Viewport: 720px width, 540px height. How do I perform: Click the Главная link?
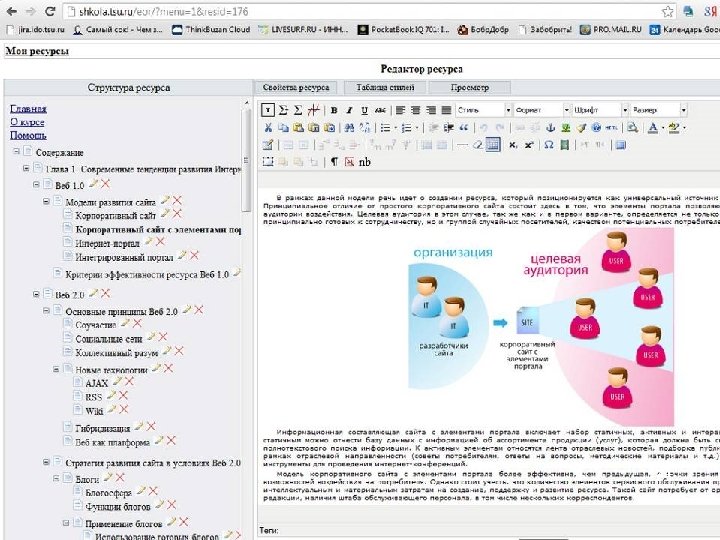point(28,109)
